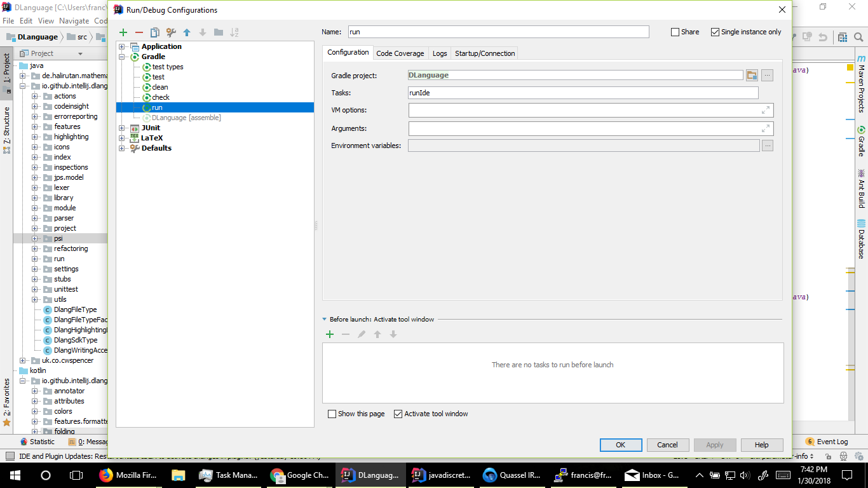This screenshot has height=488, width=868.
Task: Open the Logs tab
Action: pos(439,53)
